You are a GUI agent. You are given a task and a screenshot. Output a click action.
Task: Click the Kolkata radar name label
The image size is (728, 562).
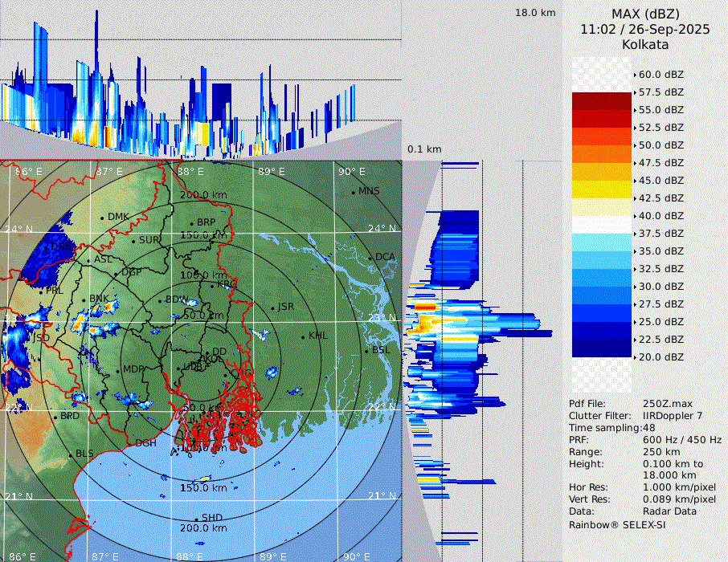(x=644, y=44)
